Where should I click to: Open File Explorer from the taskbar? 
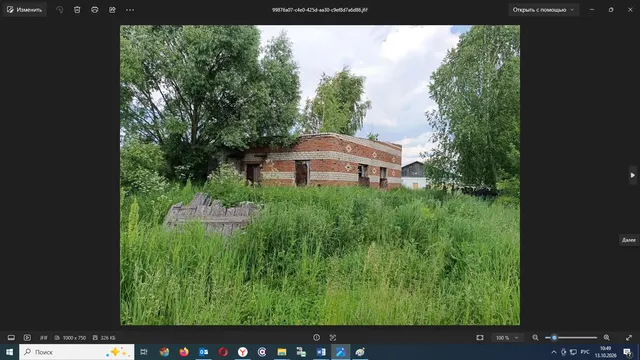pyautogui.click(x=282, y=352)
